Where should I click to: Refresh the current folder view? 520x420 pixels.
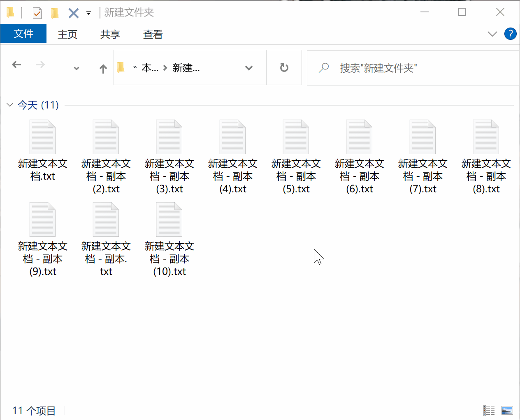(284, 68)
